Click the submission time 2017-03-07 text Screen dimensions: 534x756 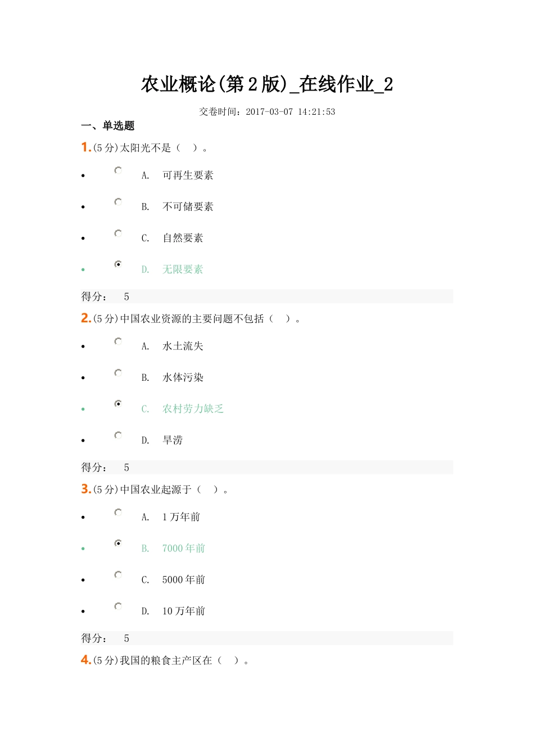(x=267, y=112)
